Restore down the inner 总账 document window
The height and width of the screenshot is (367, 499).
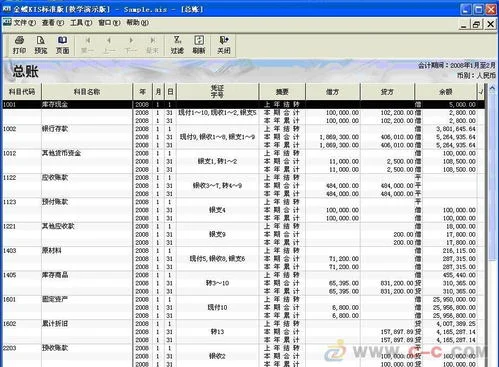[476, 24]
